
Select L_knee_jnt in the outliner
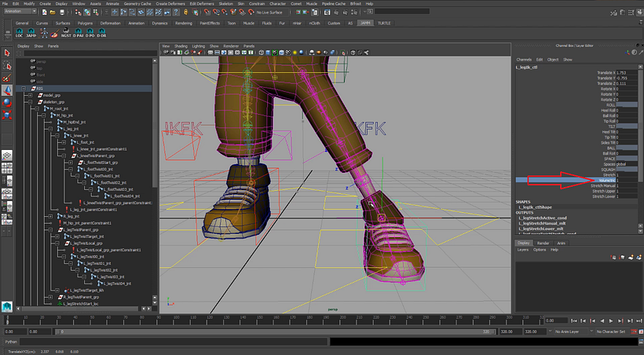(x=79, y=135)
